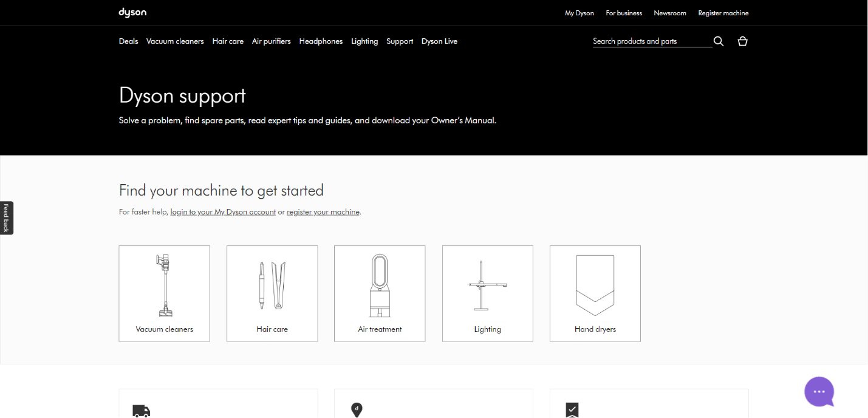The height and width of the screenshot is (418, 868).
Task: Click the Dyson logo
Action: pyautogui.click(x=132, y=12)
